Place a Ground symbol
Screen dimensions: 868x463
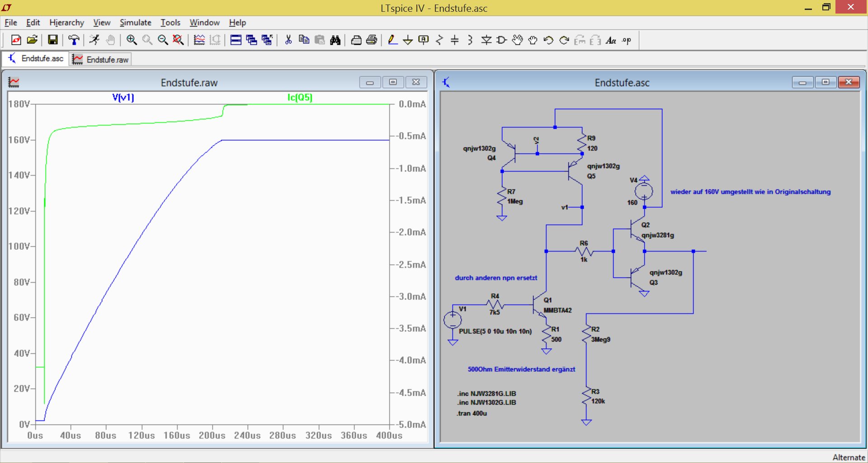click(x=408, y=40)
